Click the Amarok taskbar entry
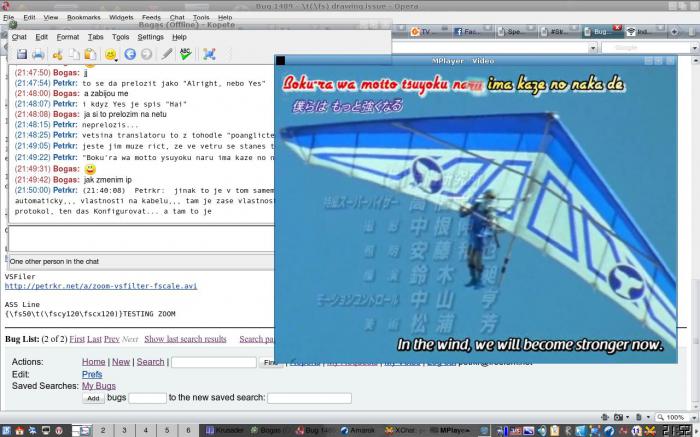The width and height of the screenshot is (700, 437). (x=358, y=431)
